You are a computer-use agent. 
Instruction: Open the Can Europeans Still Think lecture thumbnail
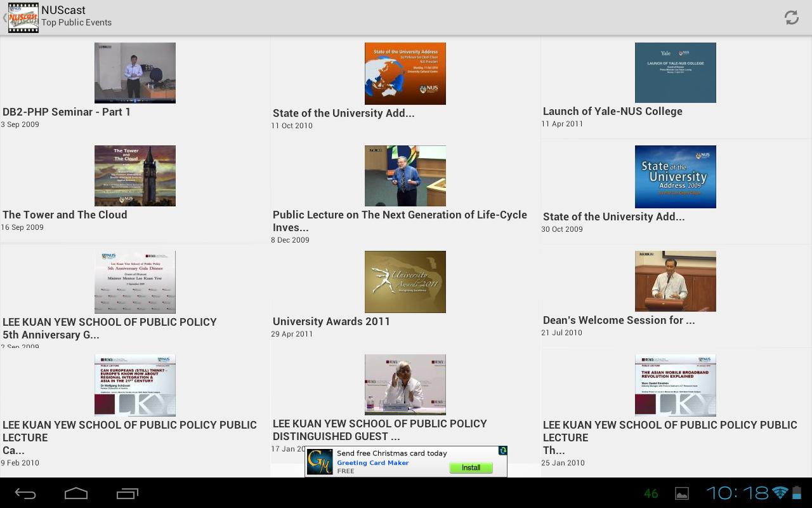tap(135, 385)
